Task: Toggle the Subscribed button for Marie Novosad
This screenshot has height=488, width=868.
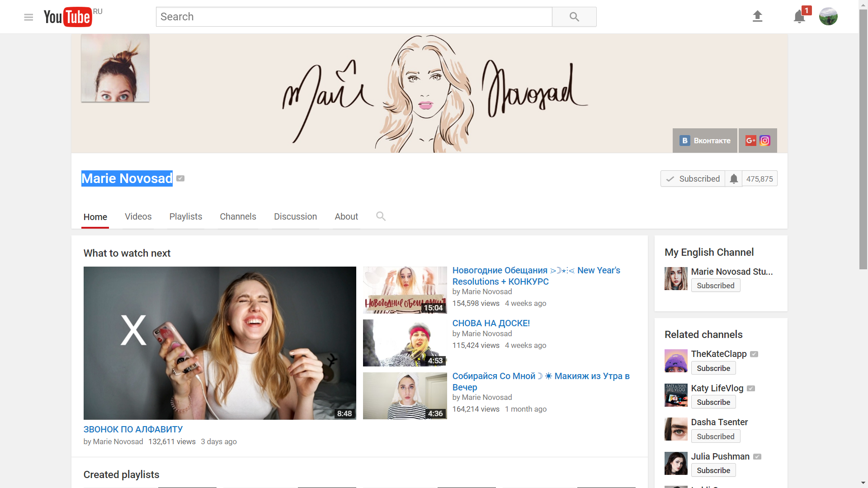Action: pyautogui.click(x=693, y=178)
